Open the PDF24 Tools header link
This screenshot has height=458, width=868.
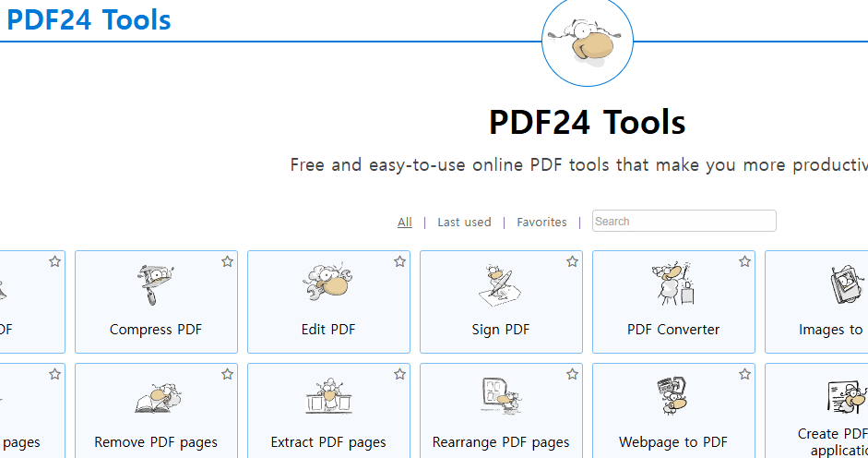click(89, 20)
